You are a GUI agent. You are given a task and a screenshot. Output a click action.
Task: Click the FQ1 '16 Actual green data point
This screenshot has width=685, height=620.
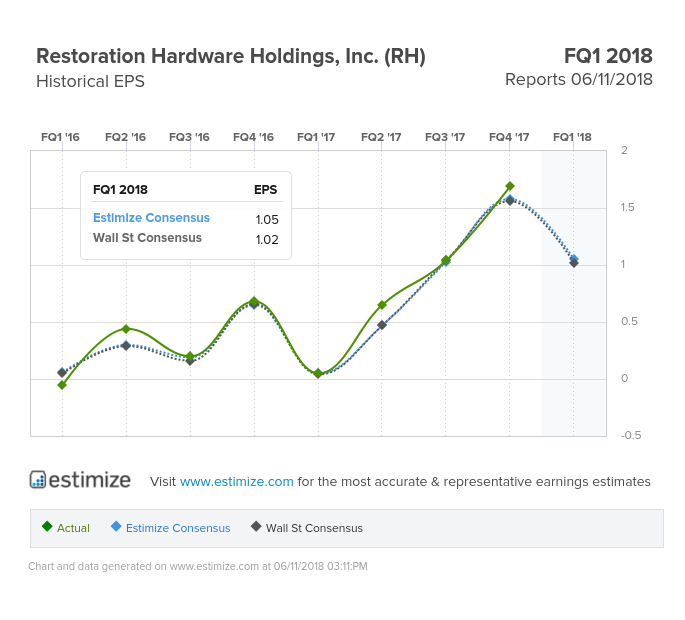tap(62, 385)
